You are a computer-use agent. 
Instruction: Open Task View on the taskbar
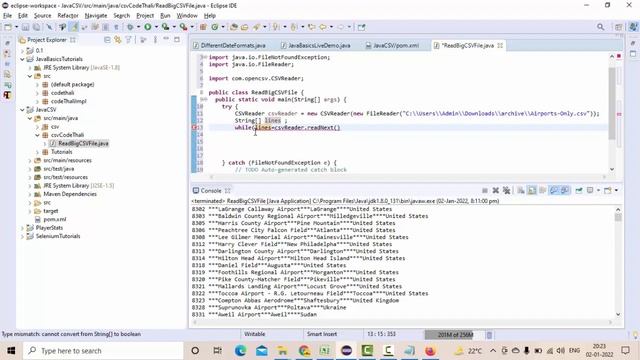tap(217, 351)
